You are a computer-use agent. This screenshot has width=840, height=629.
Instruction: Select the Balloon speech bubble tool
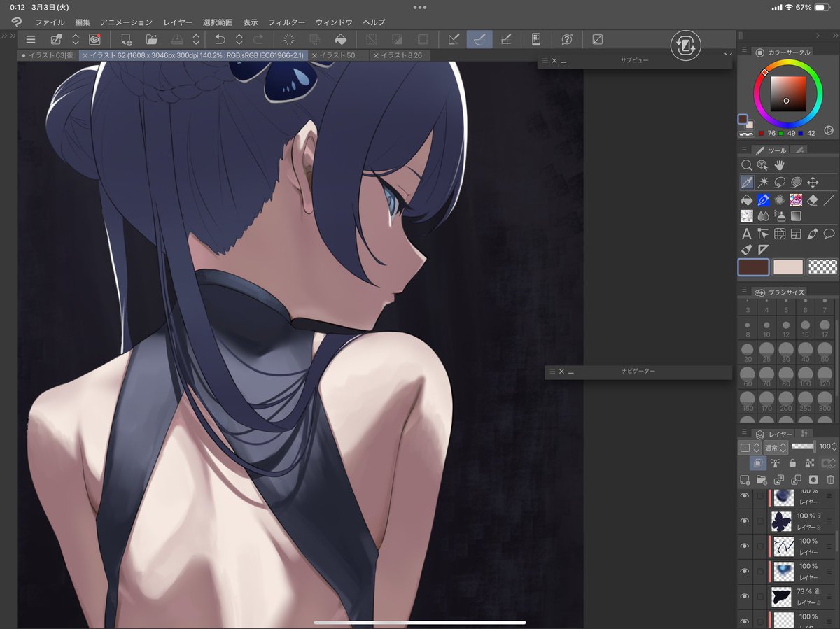[x=829, y=234]
